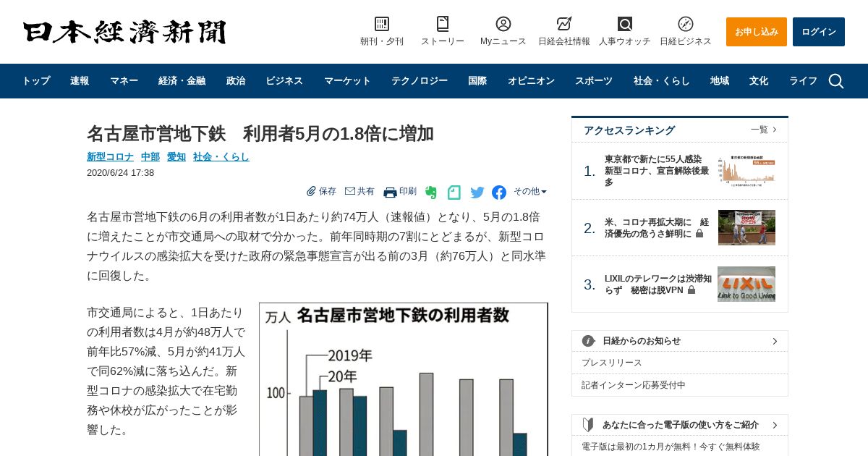Screen dimensions: 868x456
Task: Follow the 新型コロナ topic tag
Action: point(110,156)
